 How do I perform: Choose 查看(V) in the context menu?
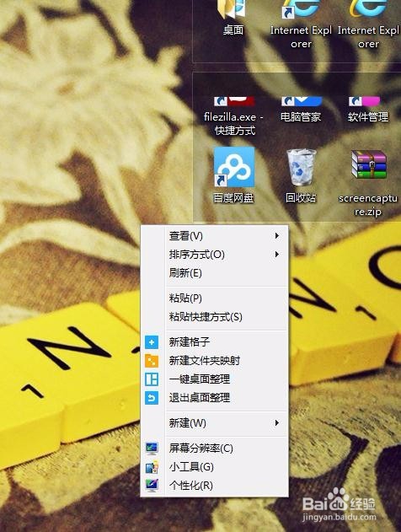pos(215,235)
